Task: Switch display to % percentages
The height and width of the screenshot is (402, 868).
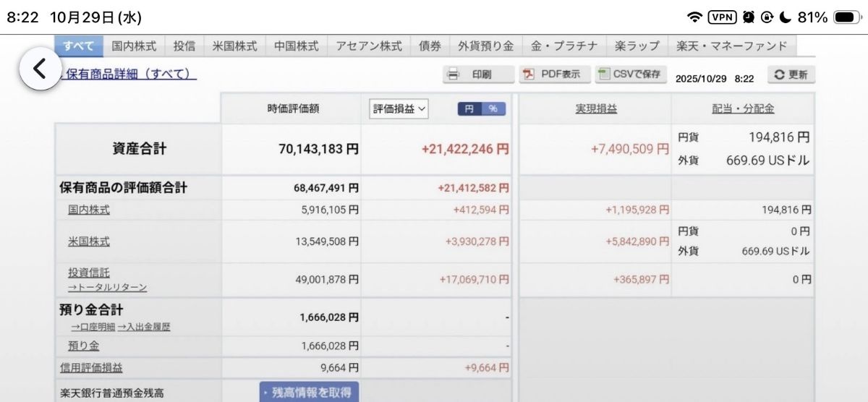Action: [x=493, y=108]
